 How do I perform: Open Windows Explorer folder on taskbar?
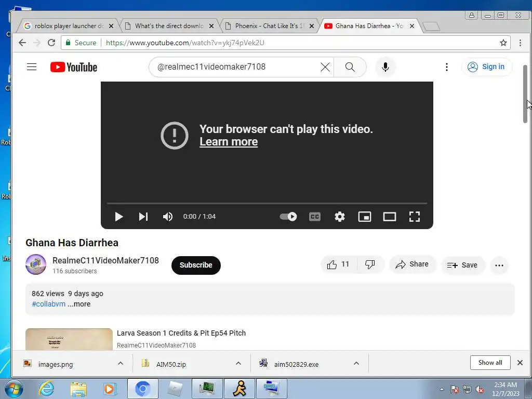click(x=78, y=389)
